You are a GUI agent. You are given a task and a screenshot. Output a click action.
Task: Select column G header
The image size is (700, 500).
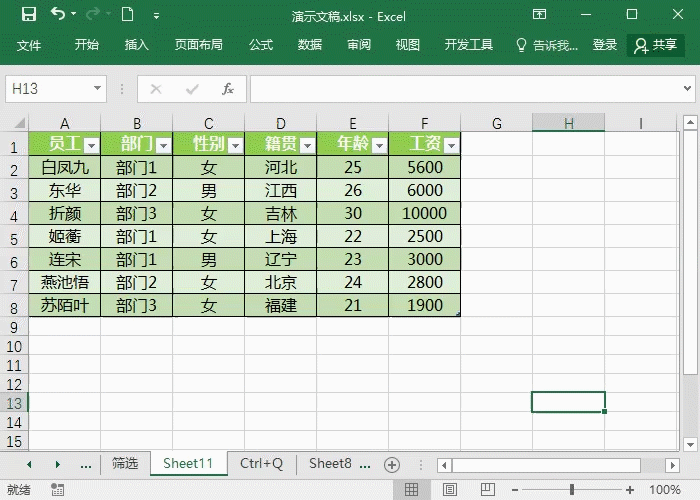tap(496, 123)
